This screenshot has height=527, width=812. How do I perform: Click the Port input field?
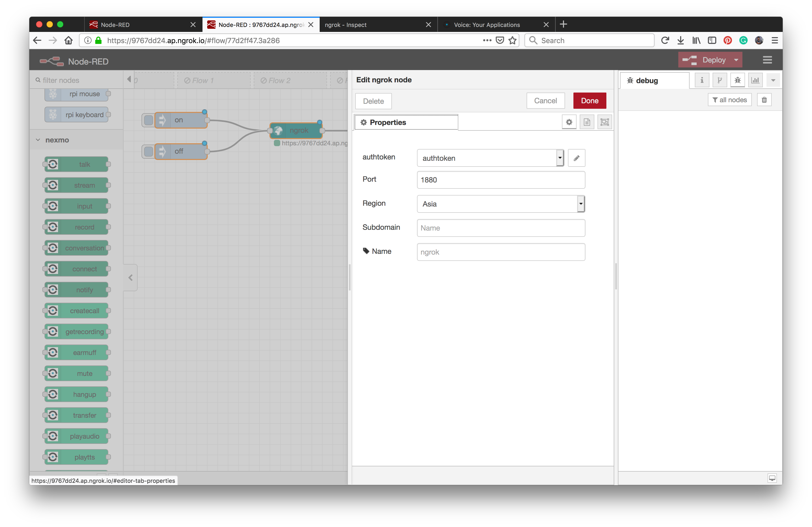(501, 180)
